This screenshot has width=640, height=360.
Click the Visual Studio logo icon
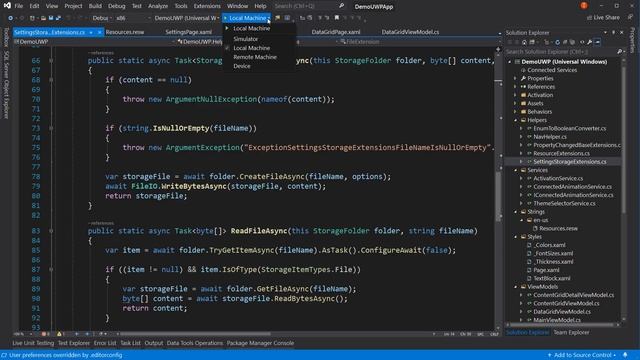pos(7,5)
